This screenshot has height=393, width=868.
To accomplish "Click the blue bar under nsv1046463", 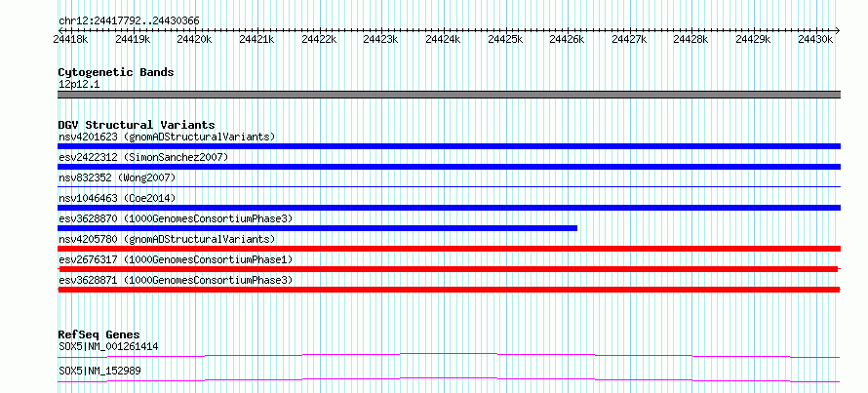I will pos(449,208).
